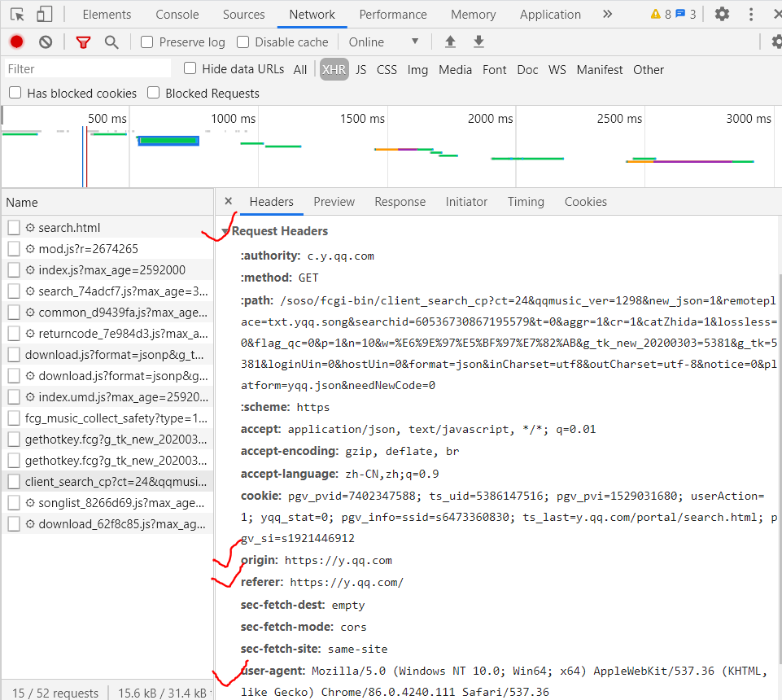Open the Initiator tab of the request
Image resolution: width=782 pixels, height=700 pixels.
[x=466, y=202]
